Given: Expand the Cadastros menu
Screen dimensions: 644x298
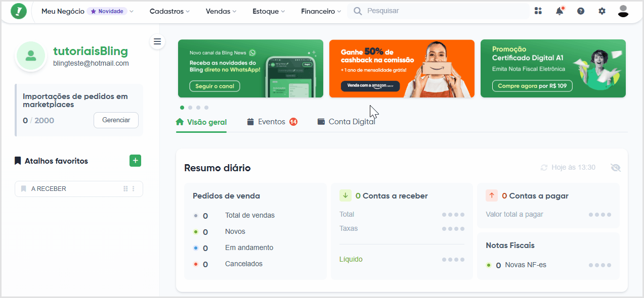Looking at the screenshot, I should tap(169, 11).
